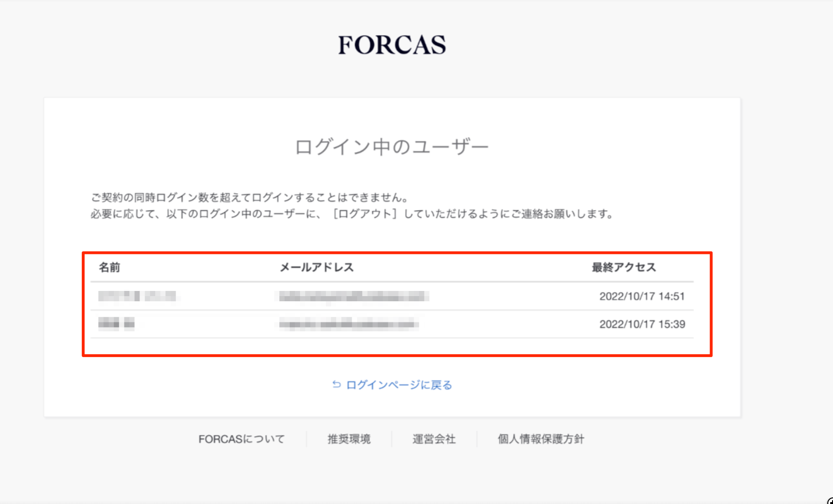Click the message line about exceeding simultaneous logins
This screenshot has height=504, width=833.
(x=249, y=198)
